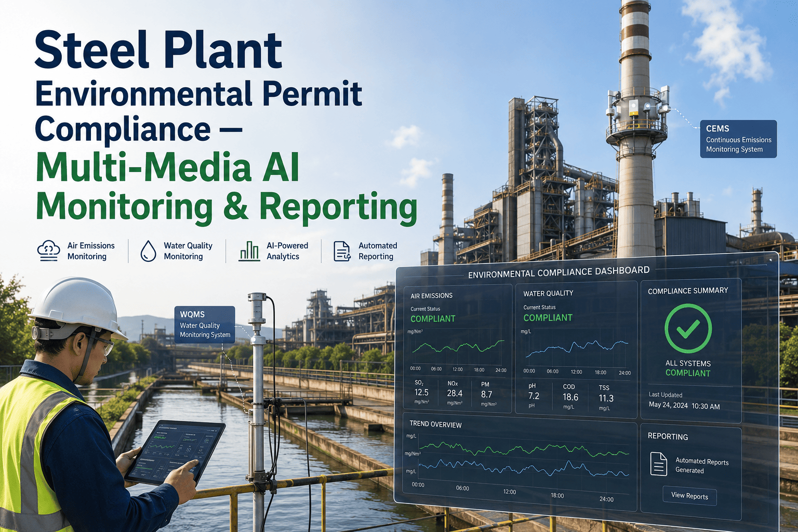
Task: Click the green air emissions line chart
Action: tap(458, 347)
